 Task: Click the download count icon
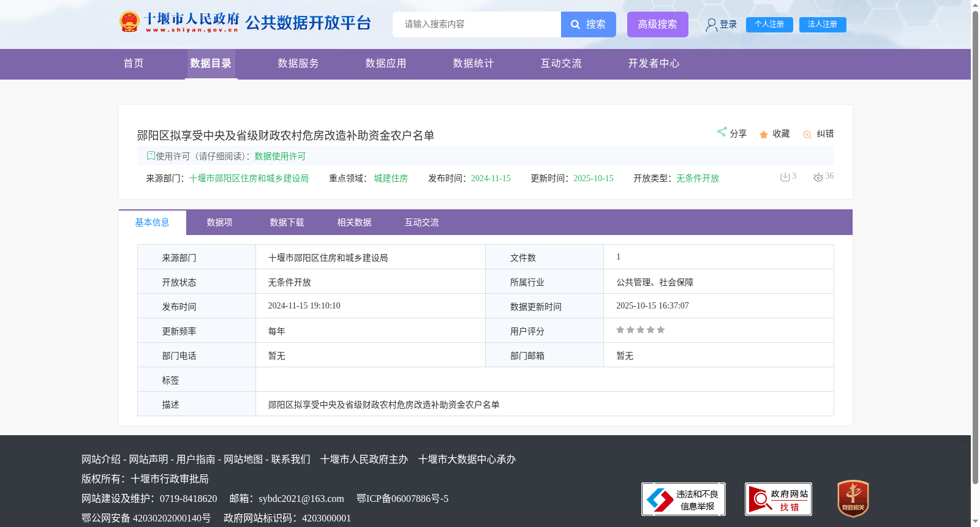785,177
